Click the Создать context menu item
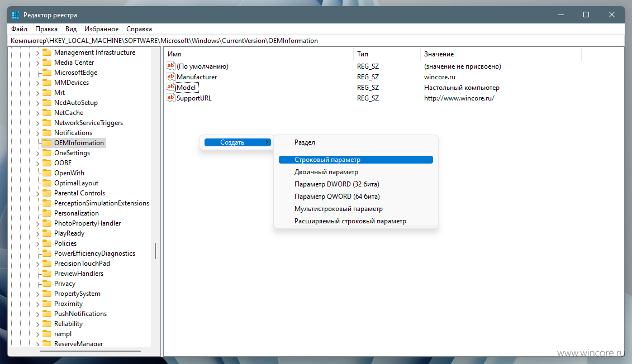The width and height of the screenshot is (632, 364). (237, 142)
